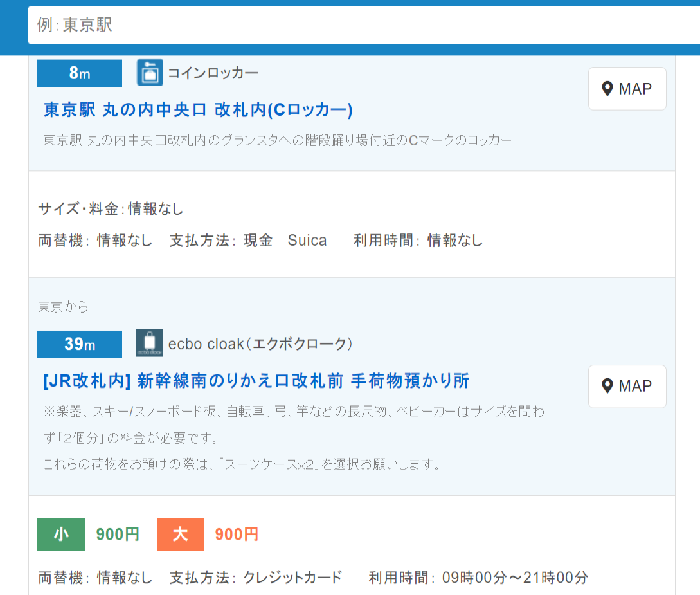Click the クレジットカード payment method text
700x595 pixels.
point(292,577)
